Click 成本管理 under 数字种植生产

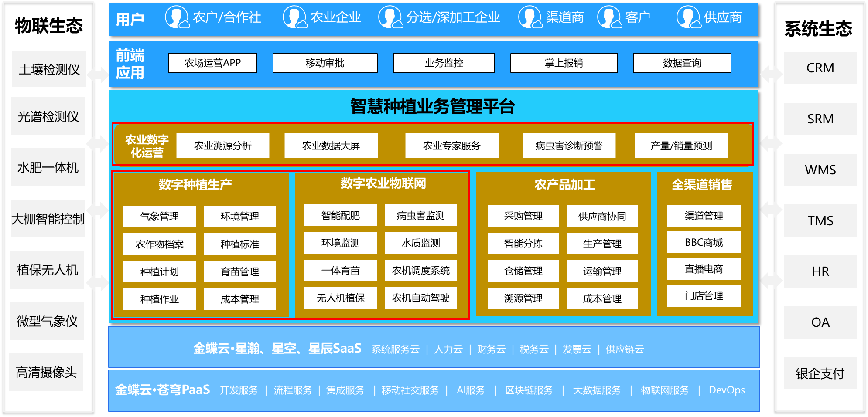pos(240,299)
